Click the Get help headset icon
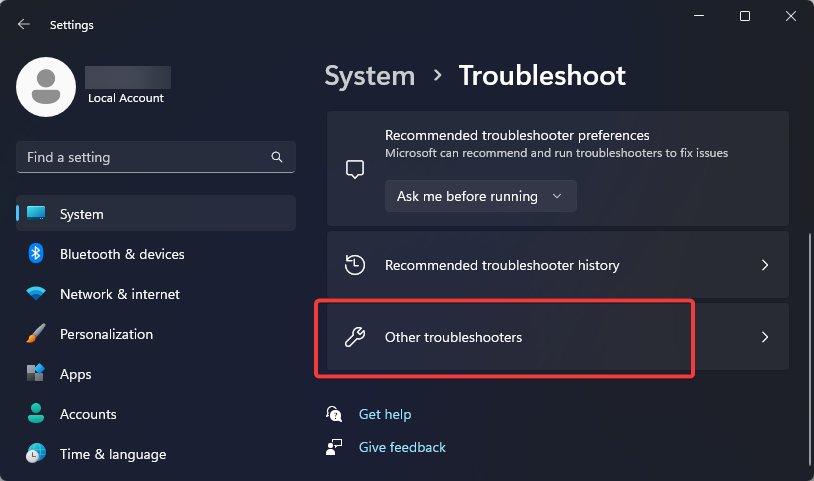 tap(334, 414)
